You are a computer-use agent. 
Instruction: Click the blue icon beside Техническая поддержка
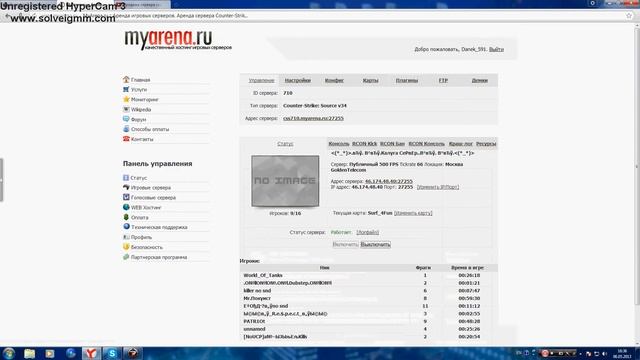(x=126, y=227)
